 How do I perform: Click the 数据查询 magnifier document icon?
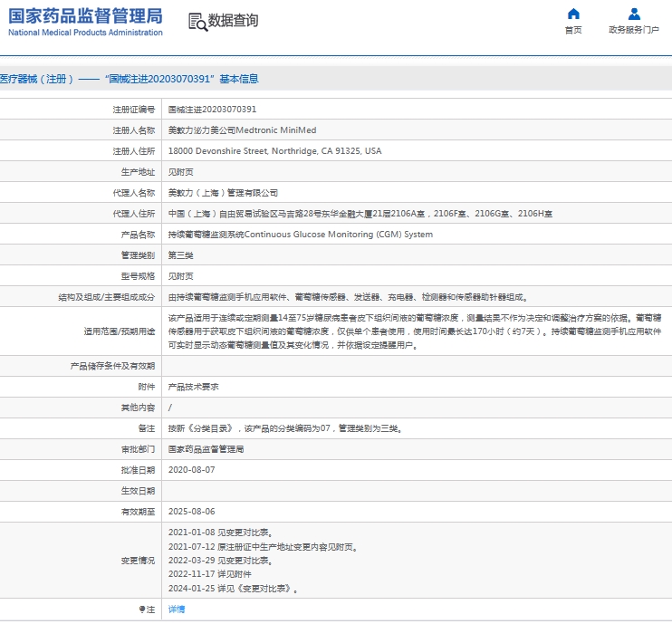tap(197, 22)
